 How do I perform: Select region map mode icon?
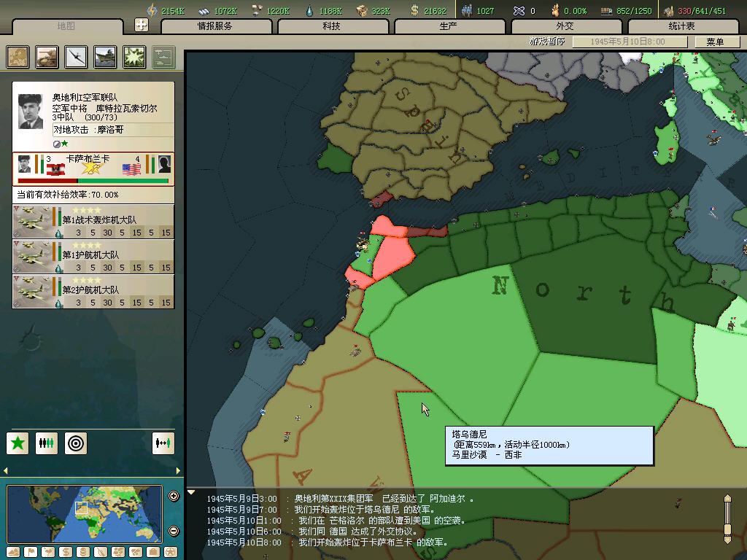coord(118,552)
